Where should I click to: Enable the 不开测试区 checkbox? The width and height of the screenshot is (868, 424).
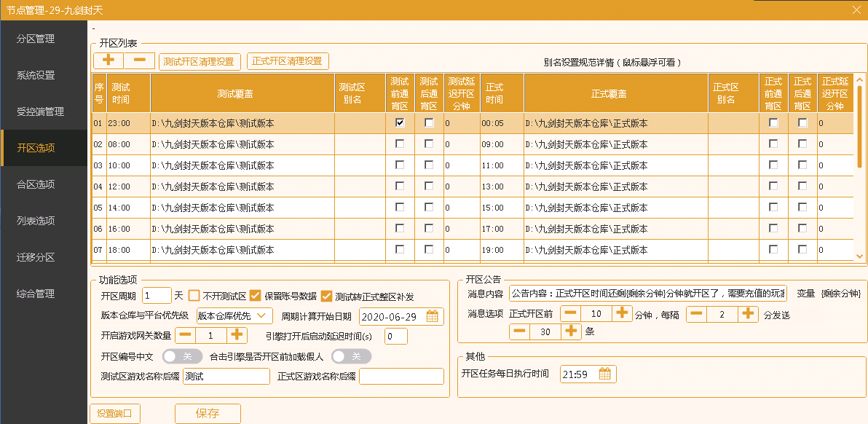click(x=194, y=296)
